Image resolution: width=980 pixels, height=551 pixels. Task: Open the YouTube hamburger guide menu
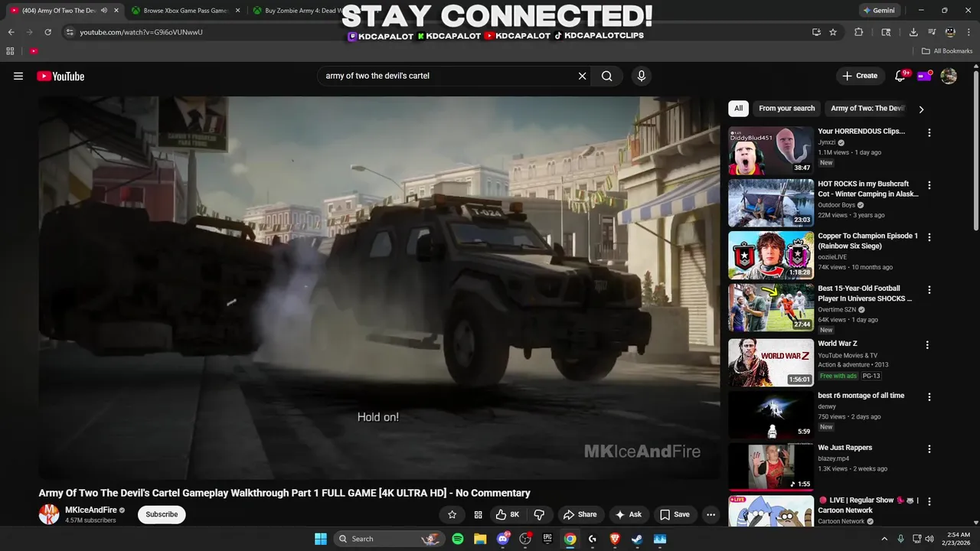18,76
